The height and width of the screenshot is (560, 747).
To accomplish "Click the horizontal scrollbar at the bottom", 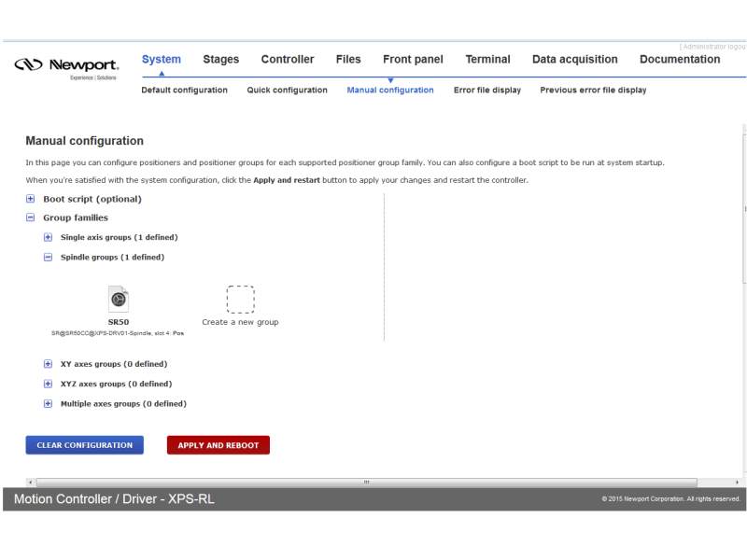I will (365, 482).
